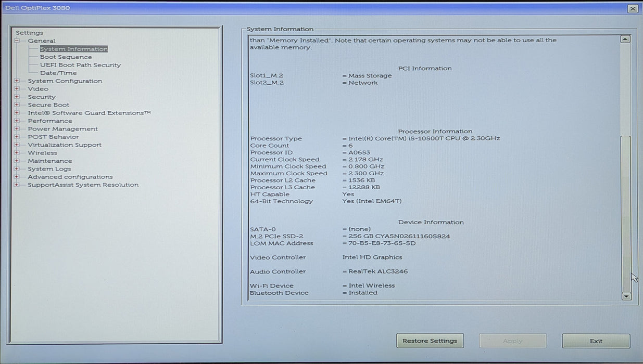Click the Bluetooth Device Installed value
Image resolution: width=643 pixels, height=364 pixels.
360,293
